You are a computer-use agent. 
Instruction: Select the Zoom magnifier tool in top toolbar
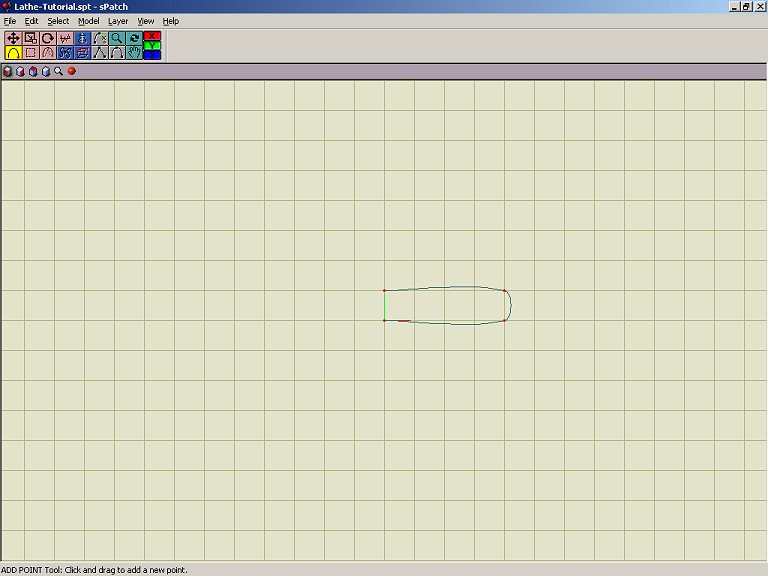coord(117,38)
